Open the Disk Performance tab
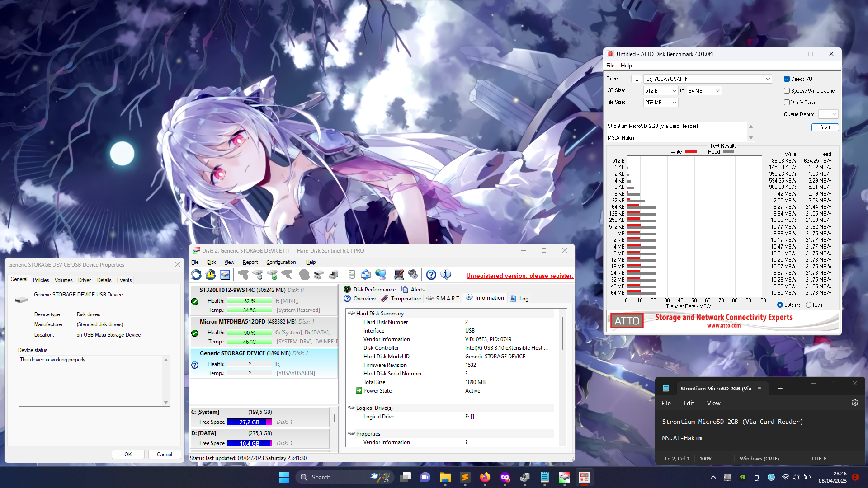 pos(369,290)
